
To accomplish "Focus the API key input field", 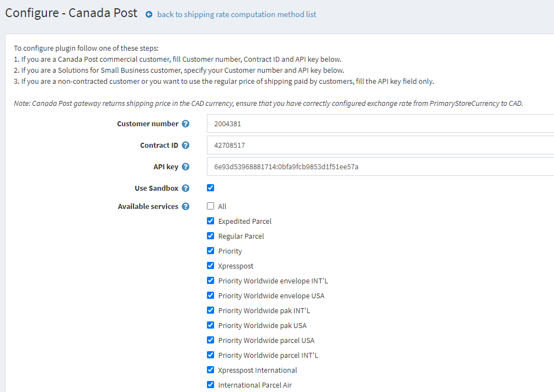I will coord(380,167).
